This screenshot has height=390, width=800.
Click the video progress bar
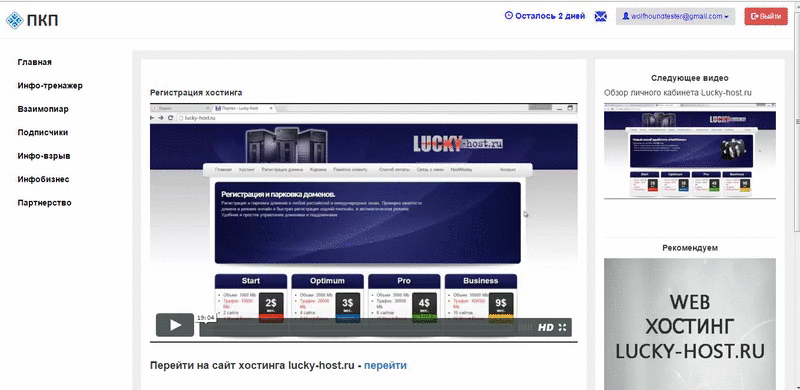coord(357,328)
